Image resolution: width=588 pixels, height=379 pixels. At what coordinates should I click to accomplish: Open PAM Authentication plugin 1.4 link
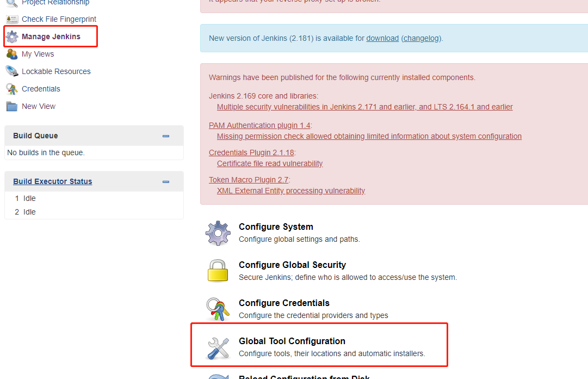coord(259,125)
